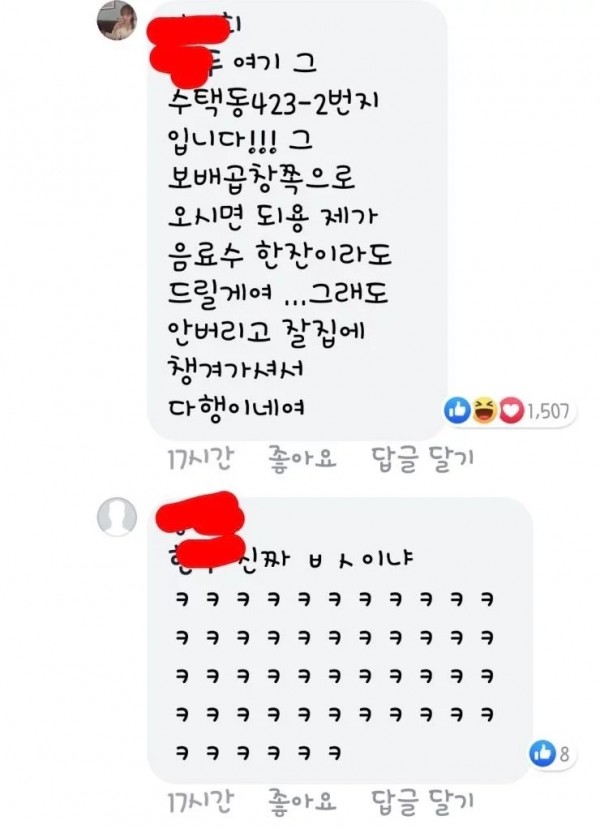Open the default gray avatar of the ㅋㅋㅋ commenter

pos(117,517)
